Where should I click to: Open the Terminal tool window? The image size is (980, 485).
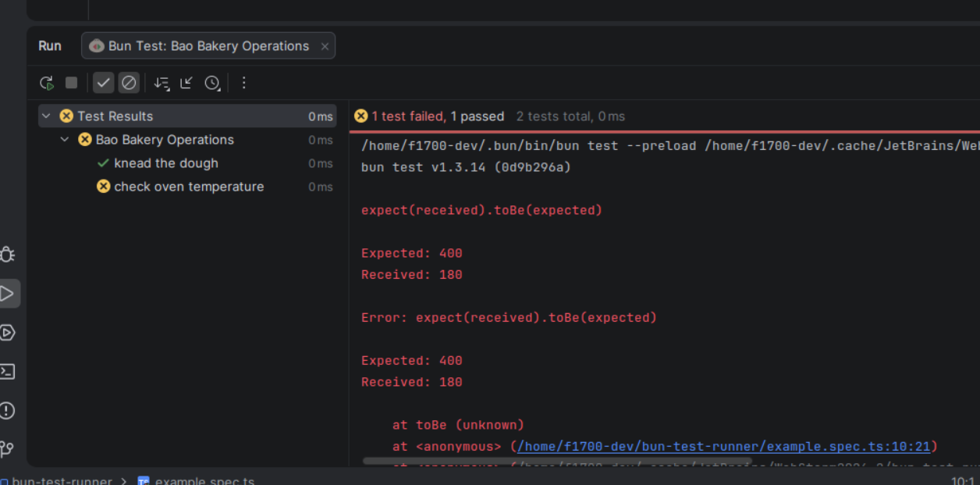[x=8, y=372]
